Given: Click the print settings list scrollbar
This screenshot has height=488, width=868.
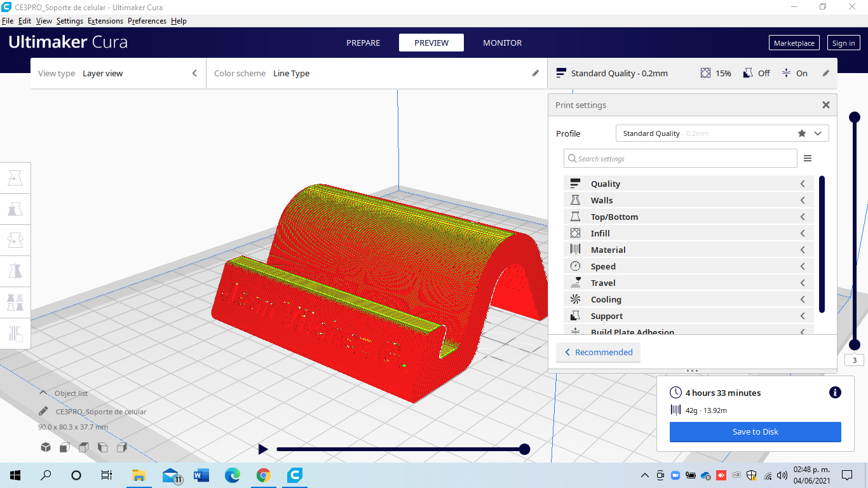Looking at the screenshot, I should [822, 244].
